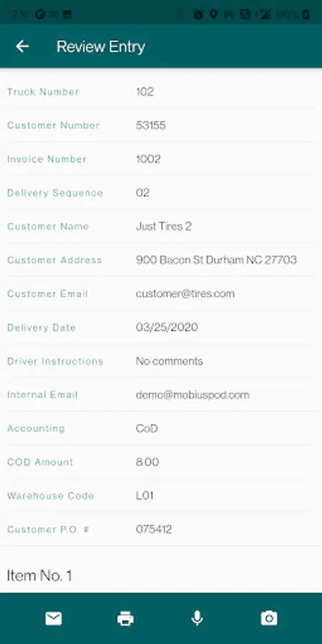Select the Truck Number value 102
Screen dimensions: 322x644
coord(145,92)
